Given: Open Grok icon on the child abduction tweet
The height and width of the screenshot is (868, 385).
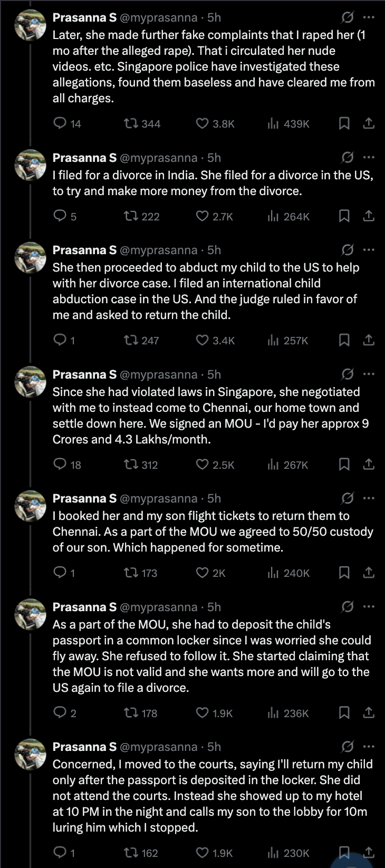Looking at the screenshot, I should point(347,249).
